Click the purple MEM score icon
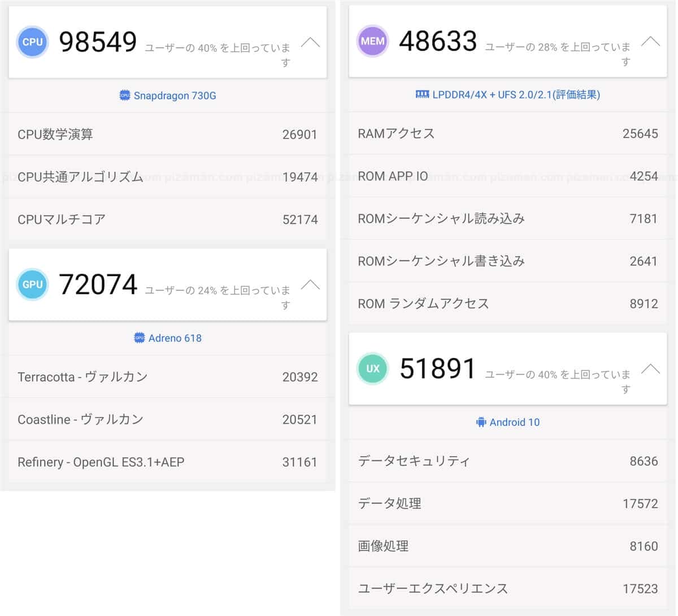 pyautogui.click(x=372, y=41)
